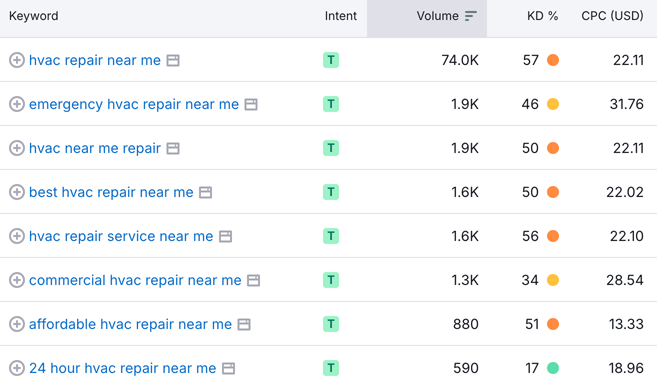Open SERP view icon for 'best hvac repair near me'
657x387 pixels.
point(205,193)
